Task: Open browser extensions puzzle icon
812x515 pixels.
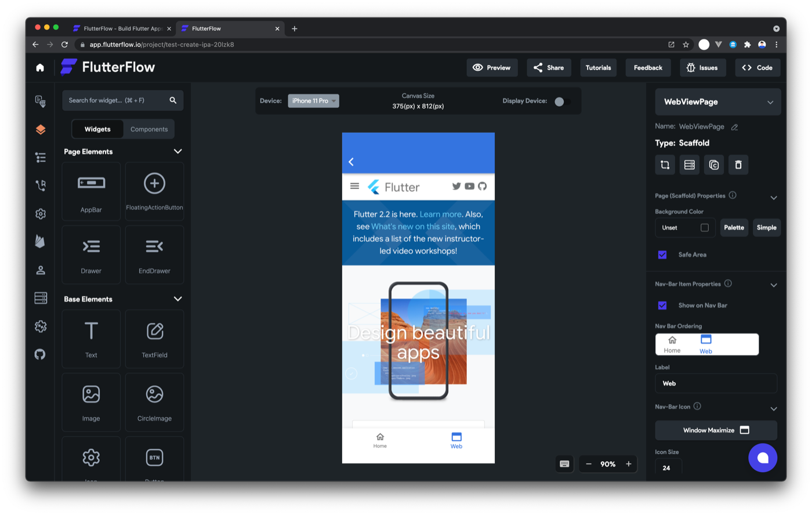Action: tap(748, 45)
